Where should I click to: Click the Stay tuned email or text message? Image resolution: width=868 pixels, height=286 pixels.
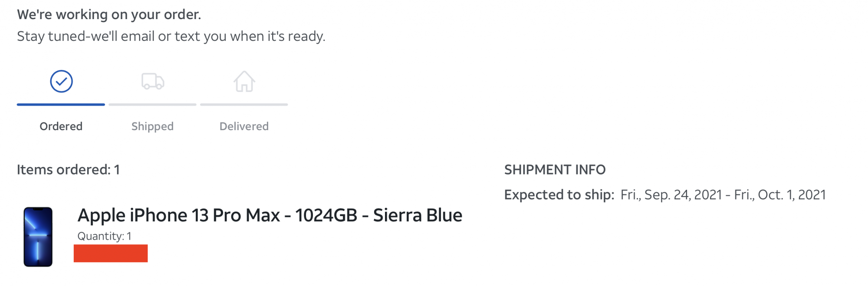[x=171, y=36]
